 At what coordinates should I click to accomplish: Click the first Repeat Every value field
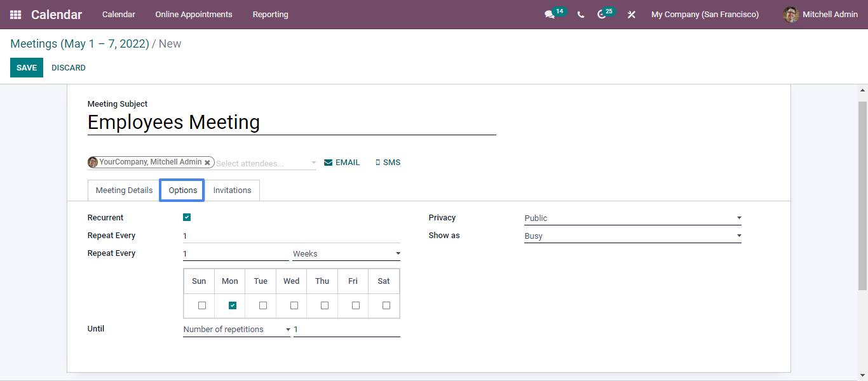pyautogui.click(x=292, y=236)
